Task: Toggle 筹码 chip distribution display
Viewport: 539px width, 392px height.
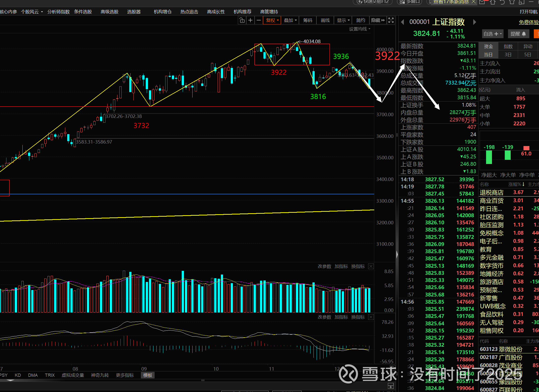Action: [x=308, y=20]
